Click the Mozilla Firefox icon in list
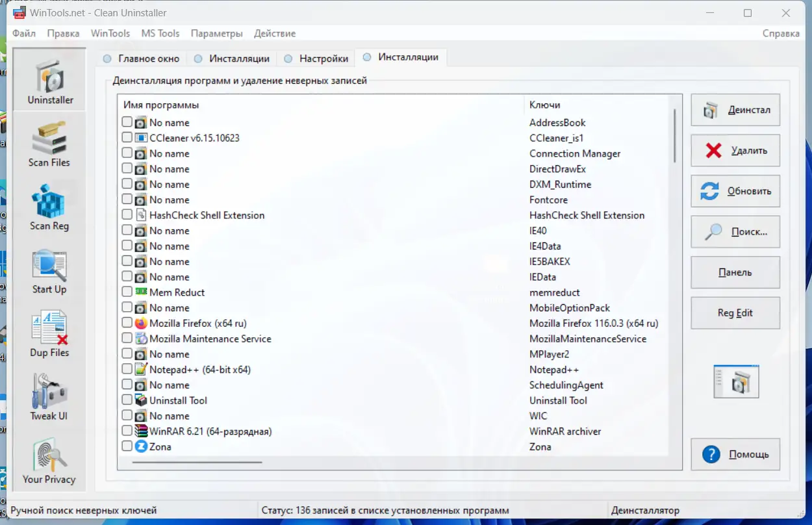Image resolution: width=812 pixels, height=525 pixels. point(141,323)
